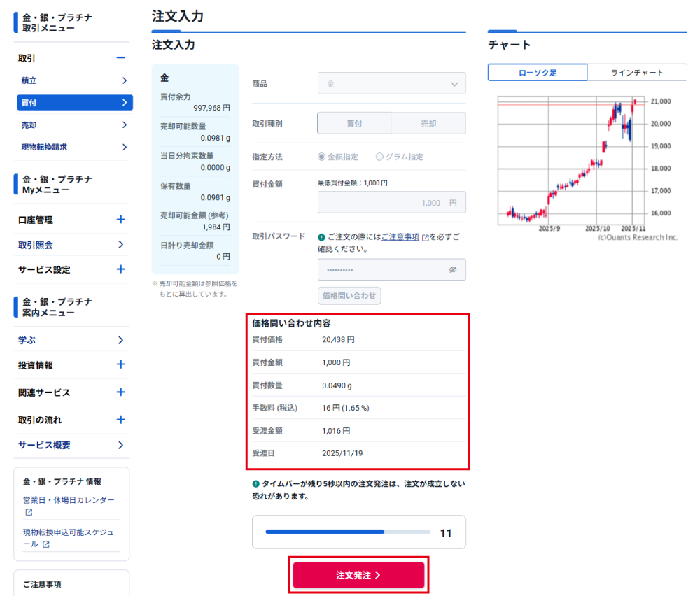Expand 投資情報 plus icon
700x596 pixels.
120,364
